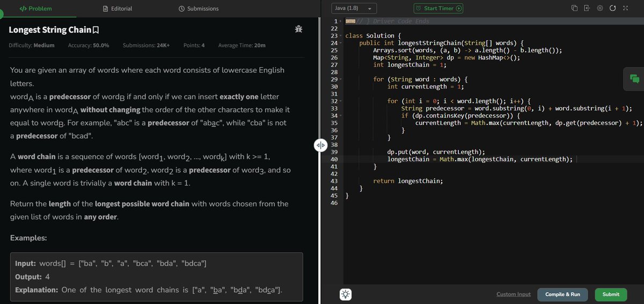
Task: Collapse the if block fold at line 34
Action: [x=341, y=115]
